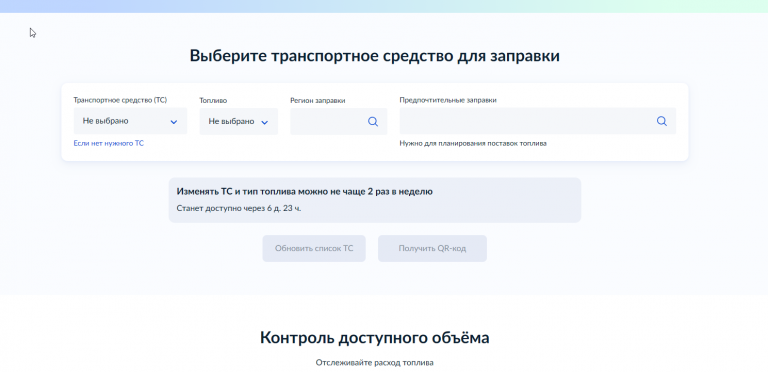Click the 'Обновить список ТС' button
768x372 pixels.
click(314, 248)
